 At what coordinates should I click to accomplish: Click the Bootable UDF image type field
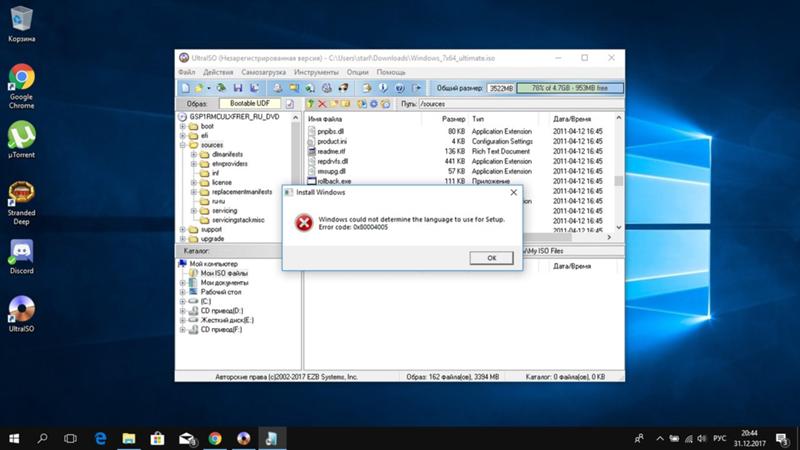coord(249,104)
